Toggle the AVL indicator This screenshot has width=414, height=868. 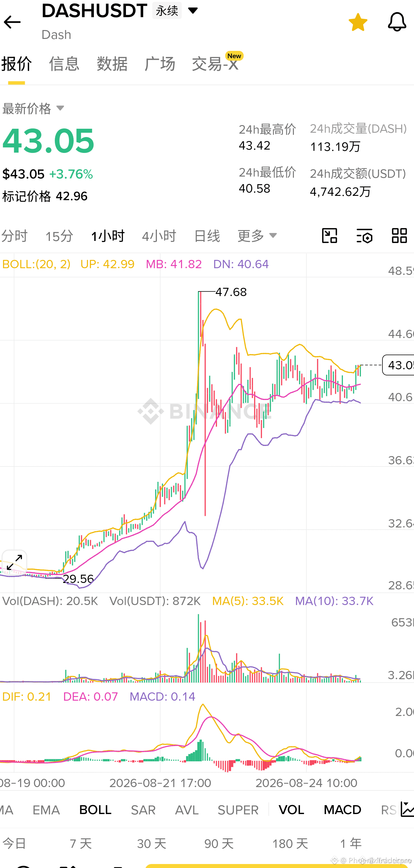pos(187,810)
